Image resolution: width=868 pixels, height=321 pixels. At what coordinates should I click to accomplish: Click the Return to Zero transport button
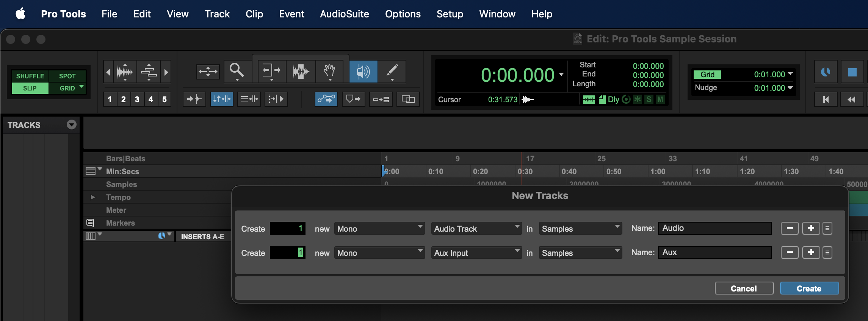pos(826,99)
